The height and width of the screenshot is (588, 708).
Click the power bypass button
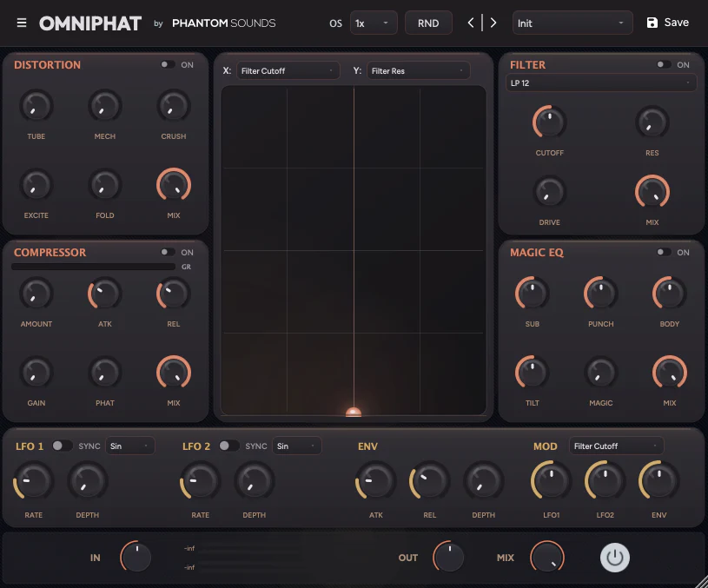click(x=615, y=558)
